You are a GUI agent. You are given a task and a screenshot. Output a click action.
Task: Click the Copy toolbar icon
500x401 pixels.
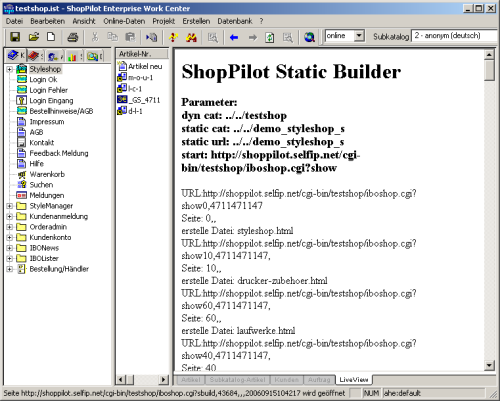pos(113,37)
